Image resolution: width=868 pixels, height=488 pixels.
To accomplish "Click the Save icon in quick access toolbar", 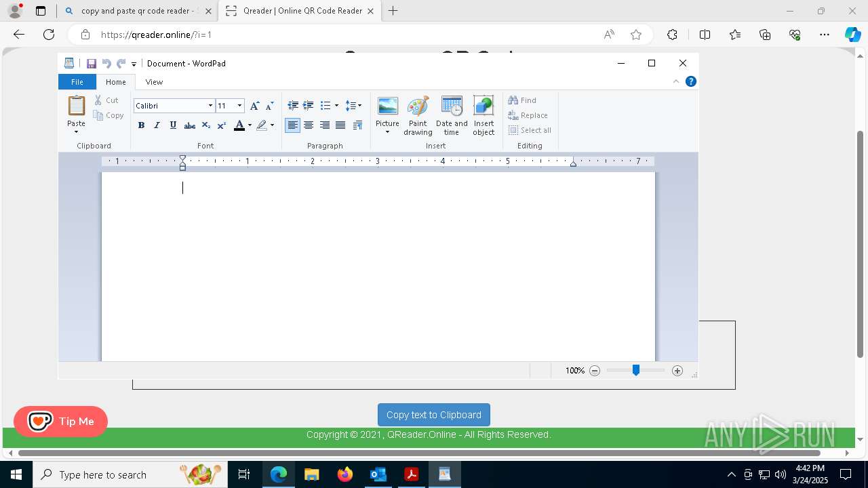I will point(91,64).
